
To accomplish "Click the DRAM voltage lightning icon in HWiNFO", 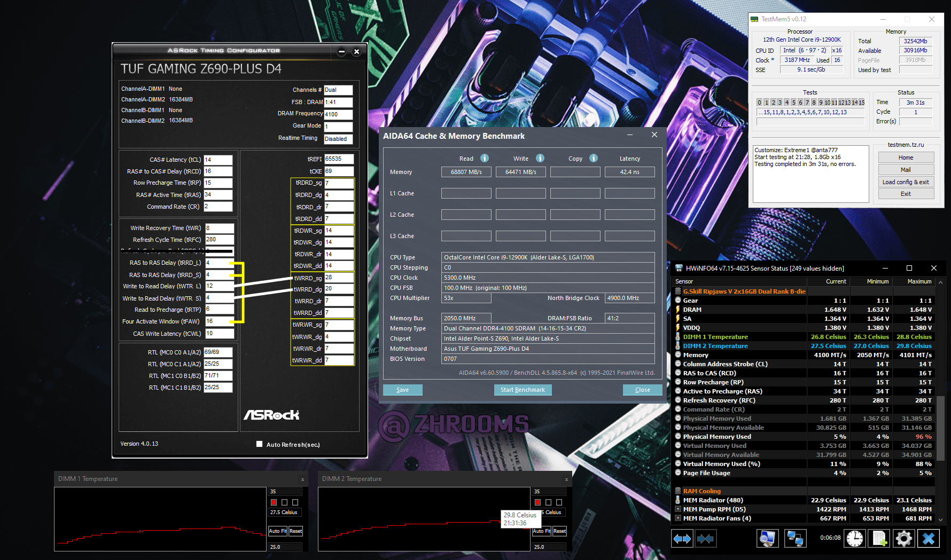I will (x=678, y=310).
